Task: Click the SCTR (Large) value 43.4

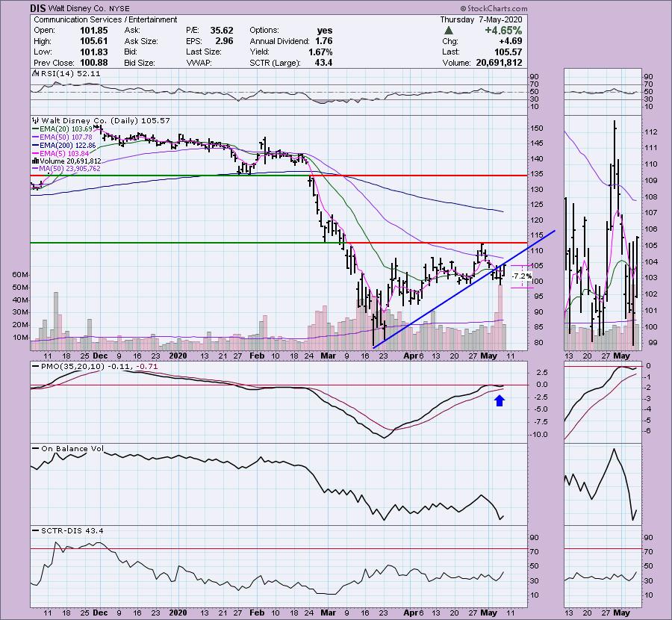Action: click(323, 63)
